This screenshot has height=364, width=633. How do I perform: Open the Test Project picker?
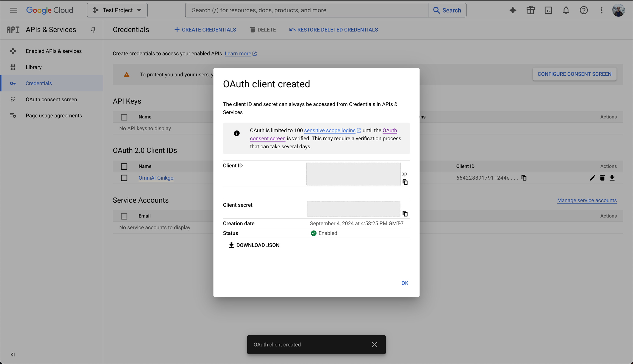click(x=117, y=10)
